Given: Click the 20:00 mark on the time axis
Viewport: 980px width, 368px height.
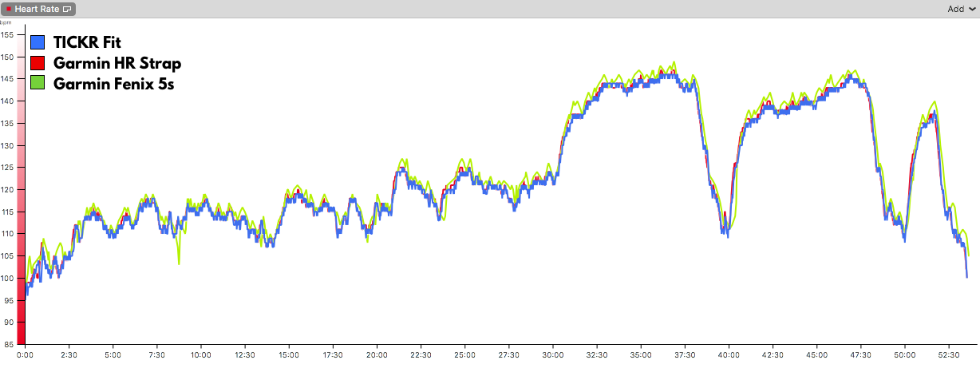Looking at the screenshot, I should click(377, 354).
